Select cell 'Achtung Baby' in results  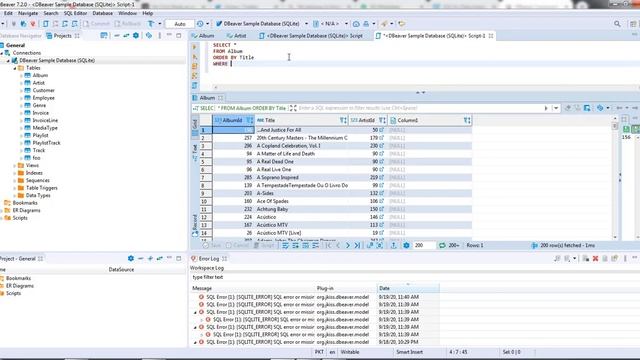click(301, 209)
